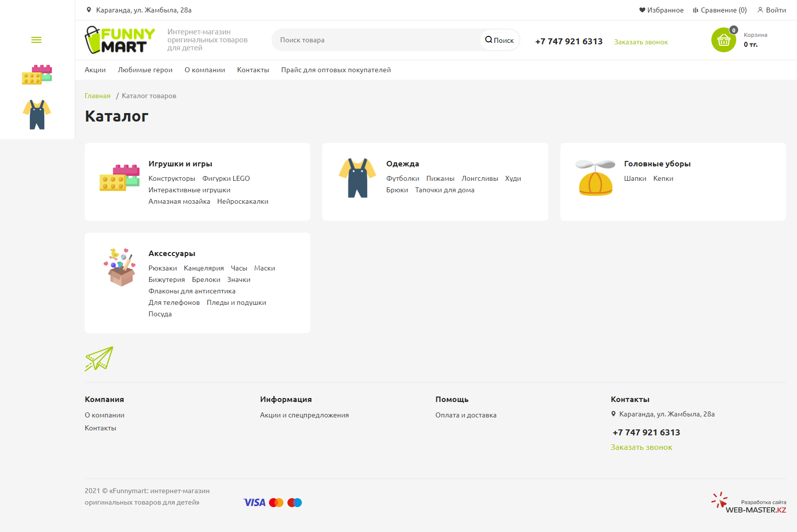Click the LEGO bricks icon in the sidebar
The height and width of the screenshot is (532, 797).
click(x=37, y=75)
